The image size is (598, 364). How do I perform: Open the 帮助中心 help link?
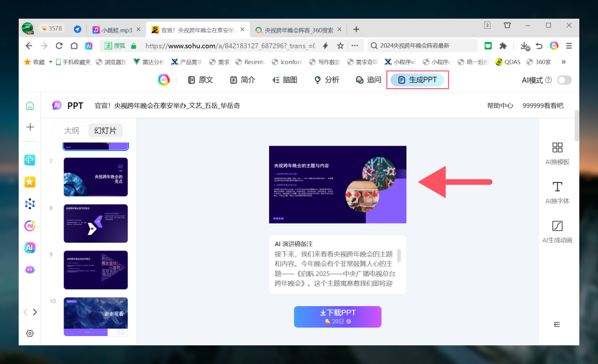click(x=500, y=105)
